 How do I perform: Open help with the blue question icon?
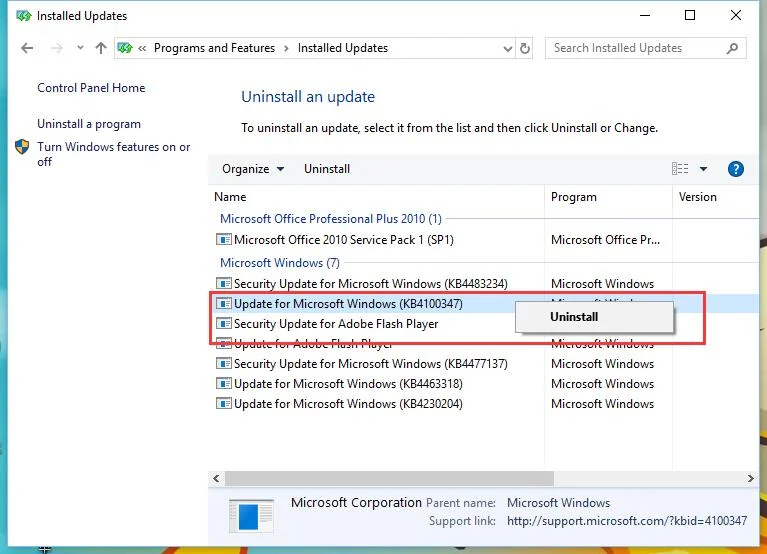click(x=736, y=169)
